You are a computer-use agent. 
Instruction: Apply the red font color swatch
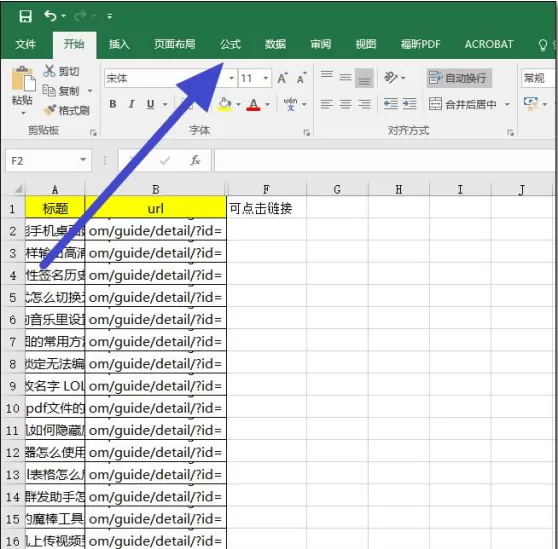(x=253, y=104)
